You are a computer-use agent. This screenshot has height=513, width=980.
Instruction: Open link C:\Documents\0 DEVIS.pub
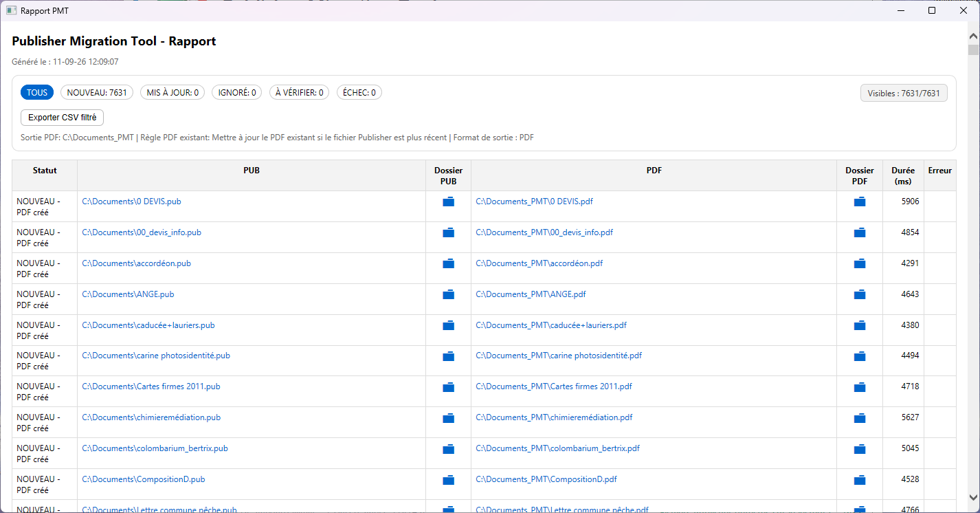coord(131,201)
